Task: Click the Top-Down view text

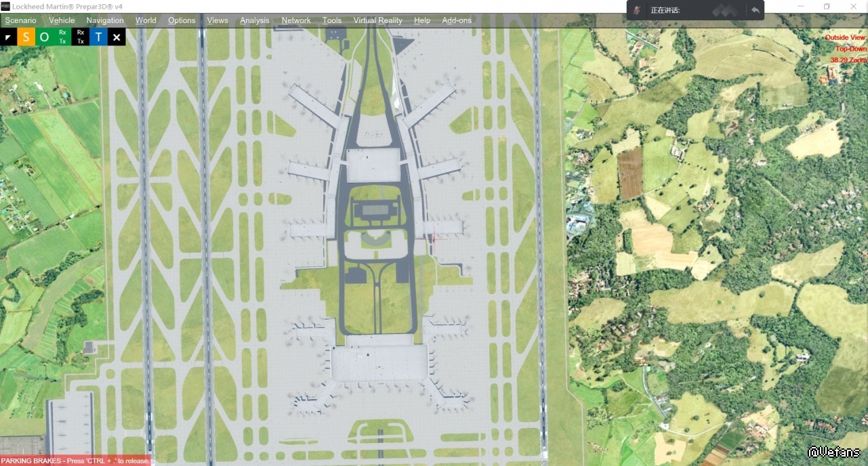Action: pos(850,49)
